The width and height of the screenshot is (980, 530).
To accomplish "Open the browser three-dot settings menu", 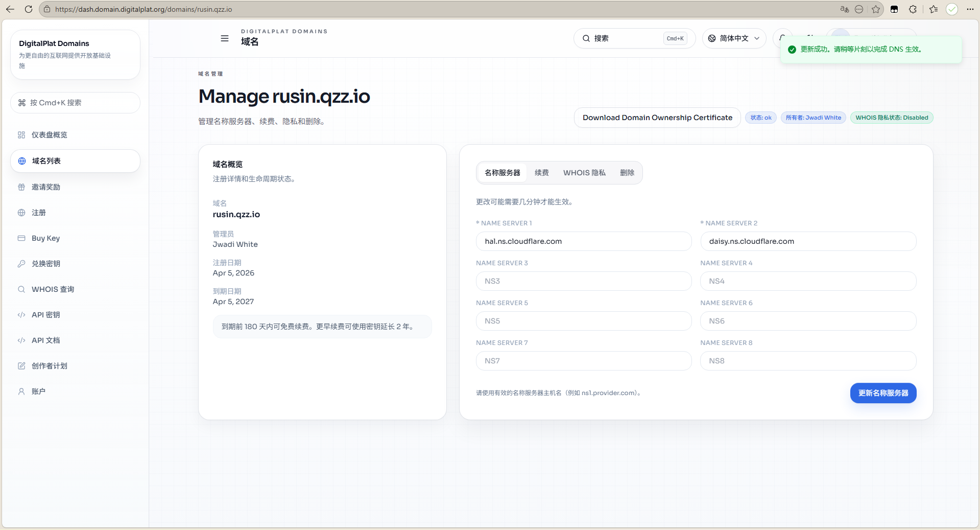I will pyautogui.click(x=970, y=9).
